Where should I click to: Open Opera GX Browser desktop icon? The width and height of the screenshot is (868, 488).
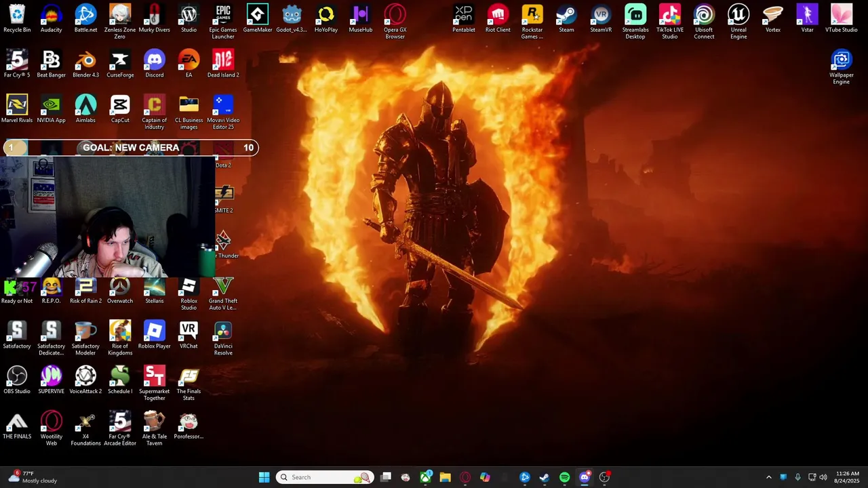[395, 22]
